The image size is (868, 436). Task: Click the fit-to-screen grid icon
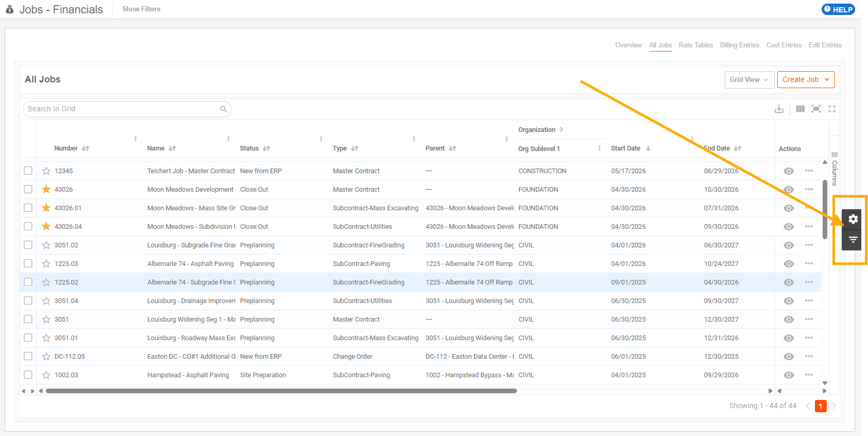tap(816, 109)
